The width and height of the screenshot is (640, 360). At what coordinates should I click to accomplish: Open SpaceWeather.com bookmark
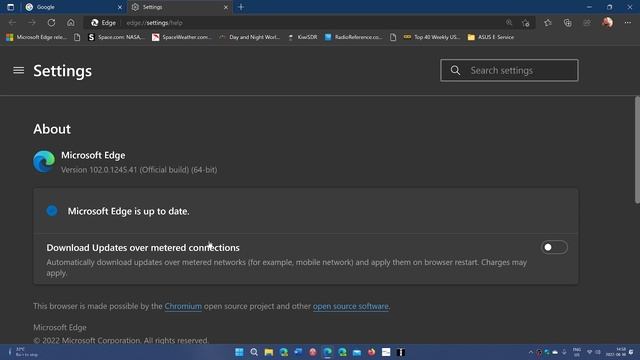(x=182, y=37)
